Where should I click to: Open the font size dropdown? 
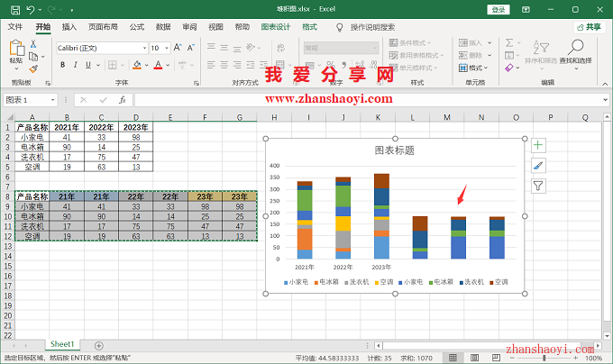[167, 48]
